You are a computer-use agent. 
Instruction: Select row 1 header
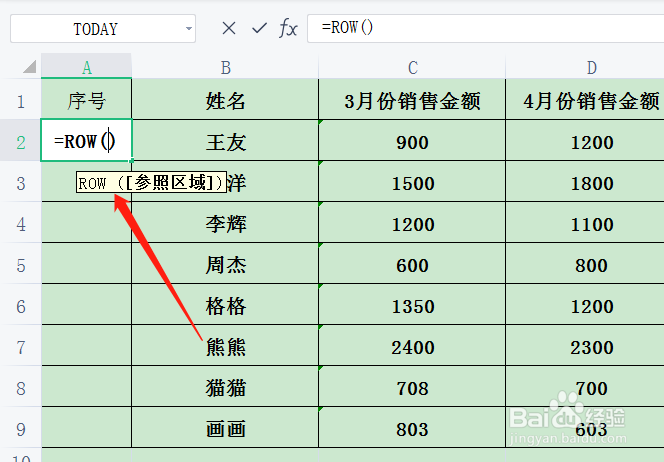coord(20,101)
